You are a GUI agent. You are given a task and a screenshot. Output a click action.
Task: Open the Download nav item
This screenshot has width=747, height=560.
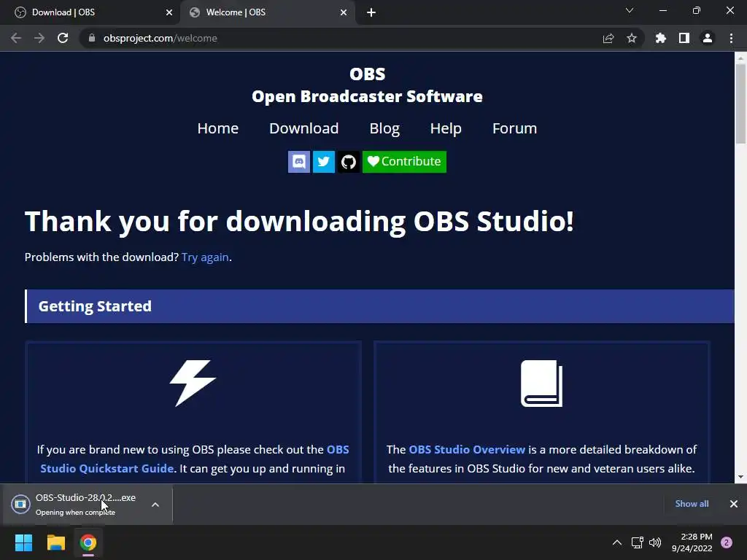point(304,128)
